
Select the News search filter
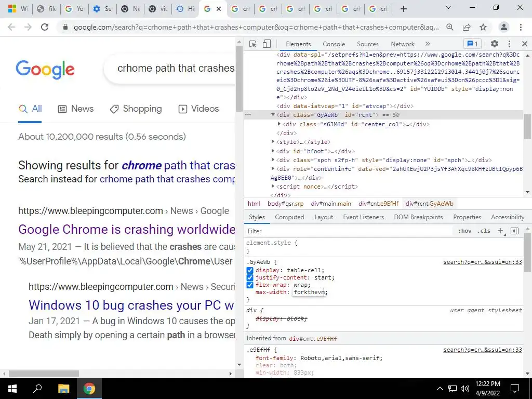pyautogui.click(x=76, y=109)
